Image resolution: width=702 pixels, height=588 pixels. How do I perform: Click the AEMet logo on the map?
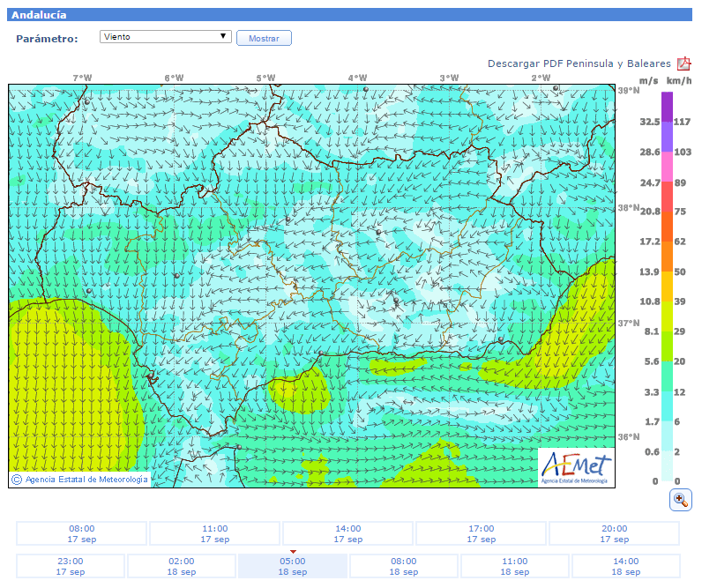575,467
